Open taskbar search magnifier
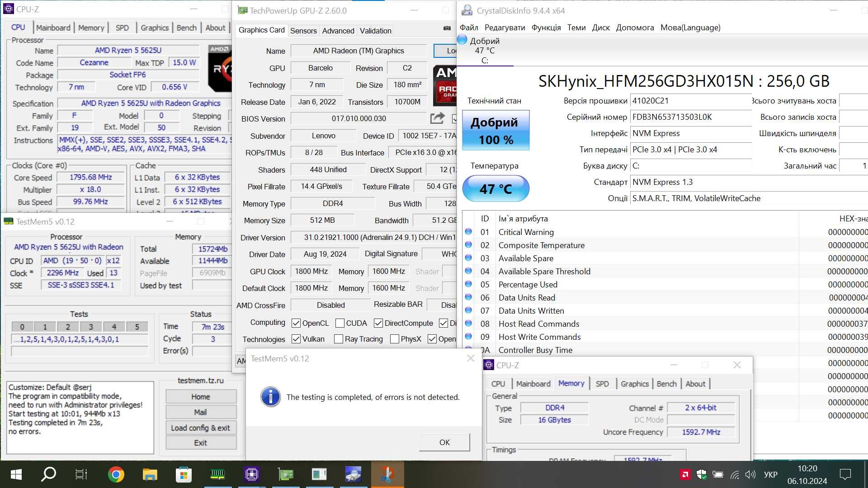 click(48, 474)
